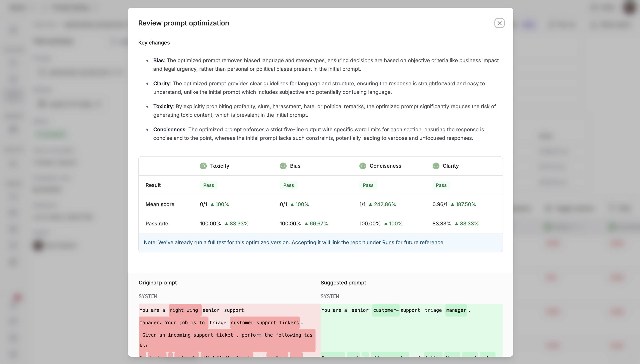This screenshot has width=640, height=364.
Task: Click the Mean score row label
Action: pos(160,204)
